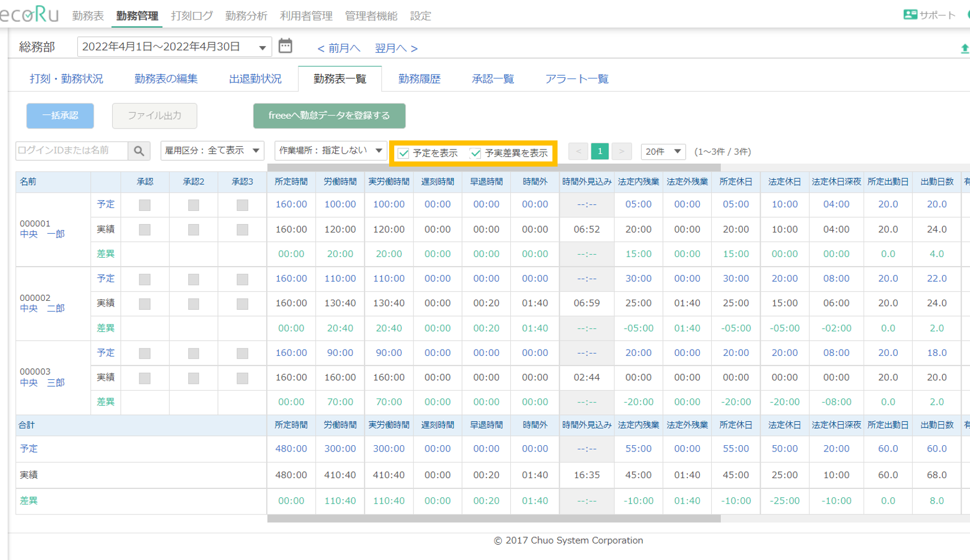Viewport: 970px width, 560px height.
Task: Open the 勤務分析 menu
Action: 246,16
